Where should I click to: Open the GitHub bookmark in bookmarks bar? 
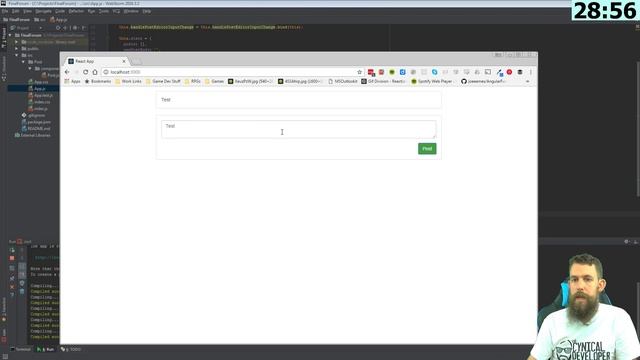(x=484, y=82)
